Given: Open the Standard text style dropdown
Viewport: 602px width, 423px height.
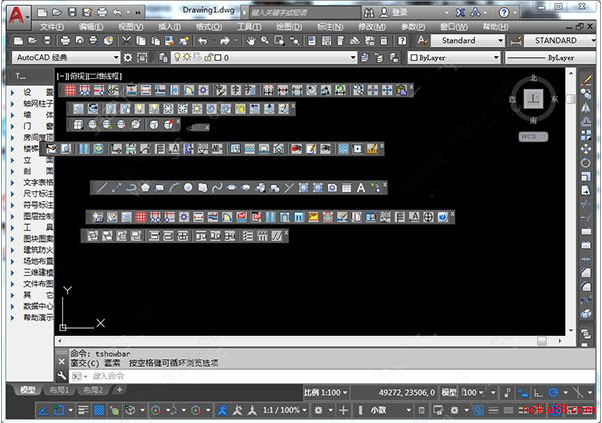Looking at the screenshot, I should click(x=468, y=41).
